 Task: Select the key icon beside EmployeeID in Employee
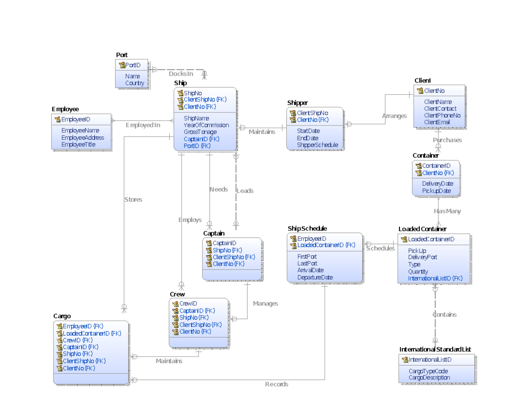pos(57,119)
